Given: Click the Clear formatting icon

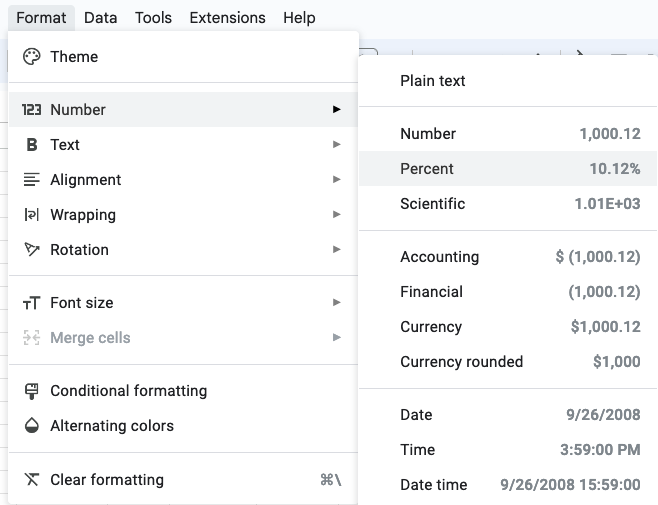Looking at the screenshot, I should click(x=31, y=479).
